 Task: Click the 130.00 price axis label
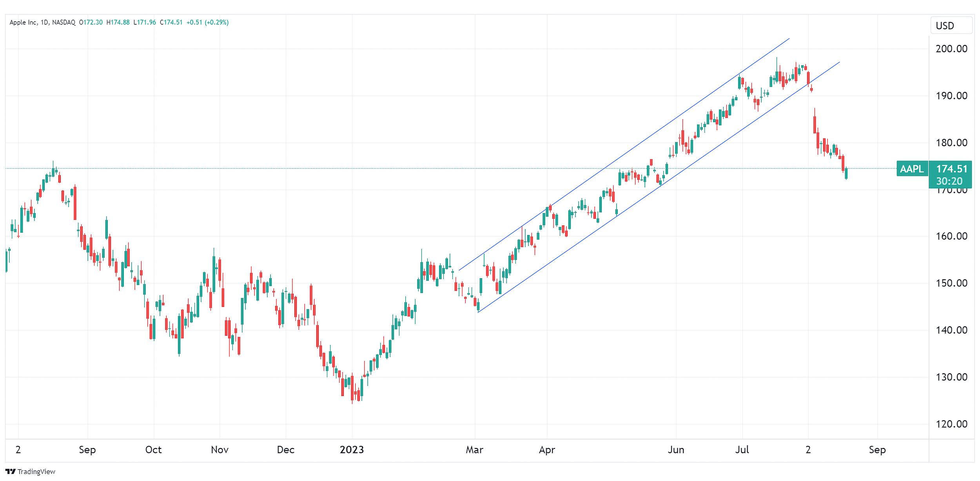951,377
